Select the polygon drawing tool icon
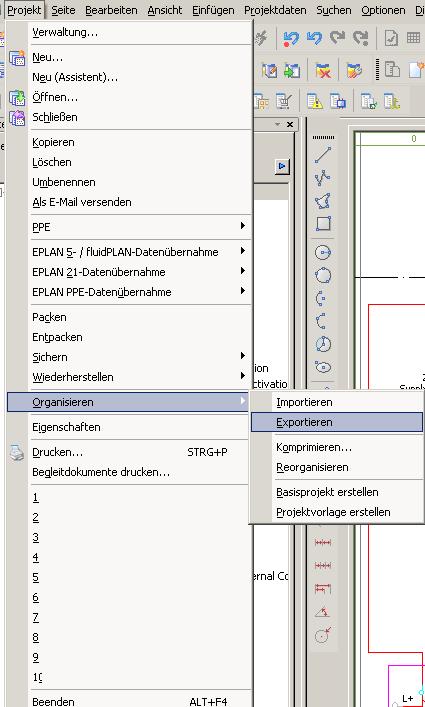This screenshot has width=425, height=707. [x=323, y=201]
